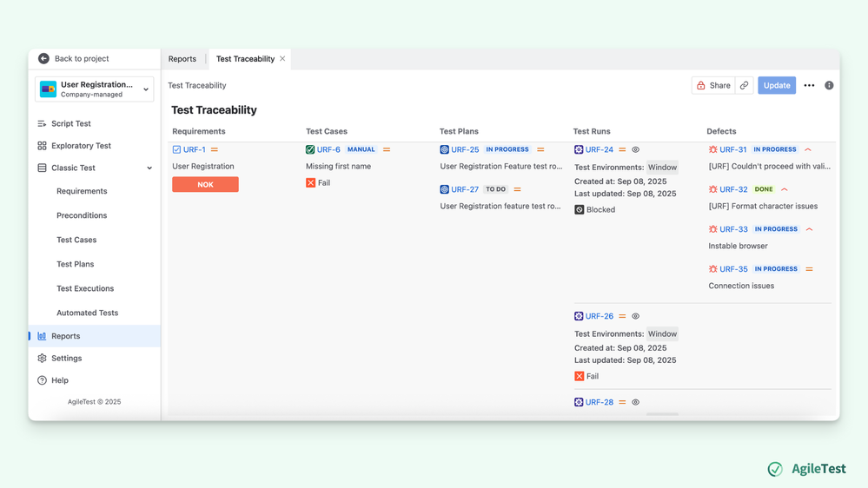
Task: Select Preconditions under Classic Test
Action: 82,215
